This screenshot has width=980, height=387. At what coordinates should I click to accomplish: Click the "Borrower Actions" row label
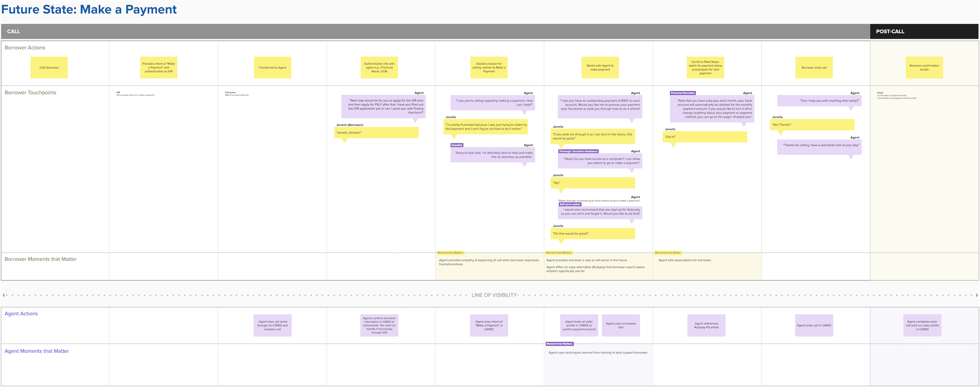pyautogui.click(x=25, y=48)
